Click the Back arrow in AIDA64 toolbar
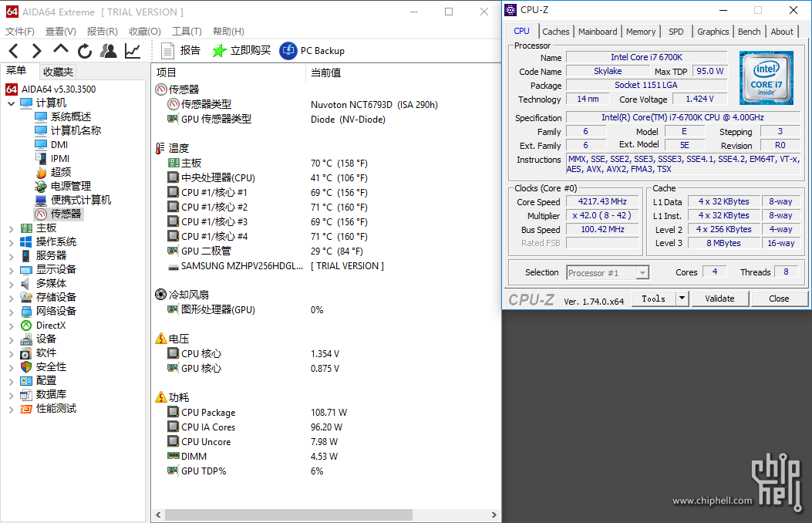Screen dimensions: 812x523 pos(14,51)
